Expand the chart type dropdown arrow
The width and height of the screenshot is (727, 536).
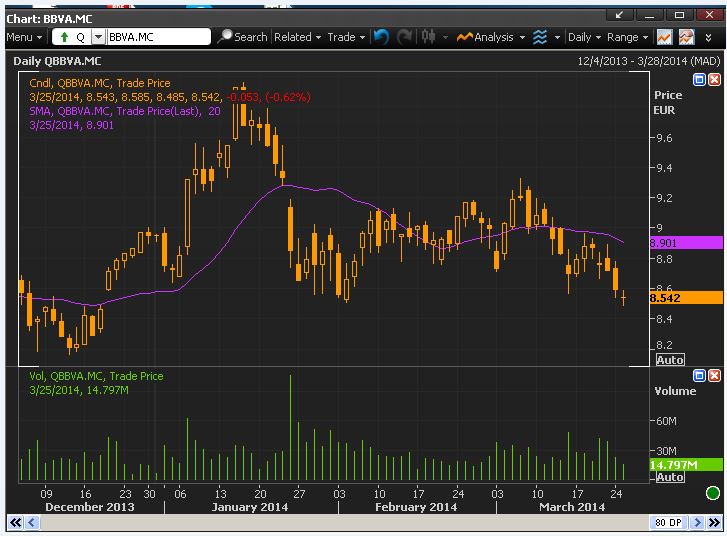coord(446,37)
